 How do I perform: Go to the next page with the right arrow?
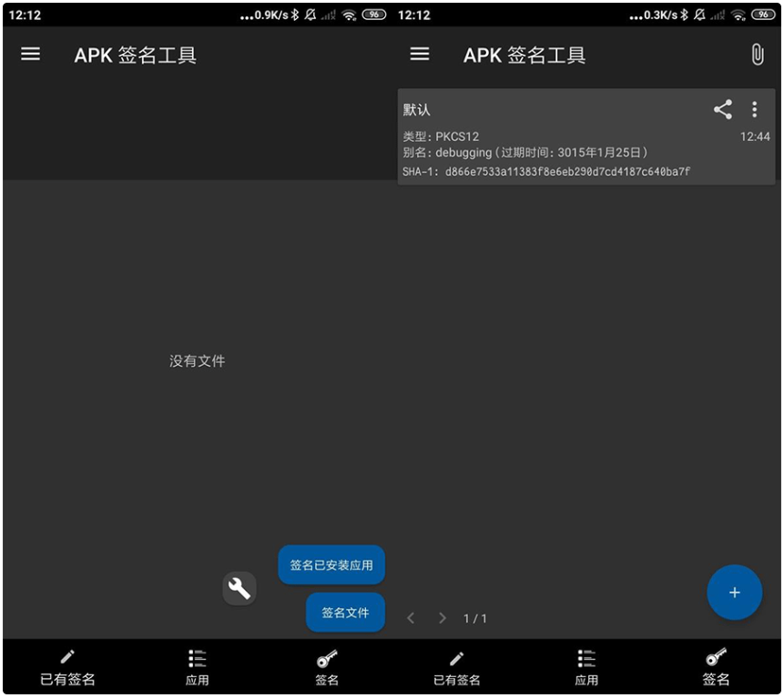[x=442, y=617]
